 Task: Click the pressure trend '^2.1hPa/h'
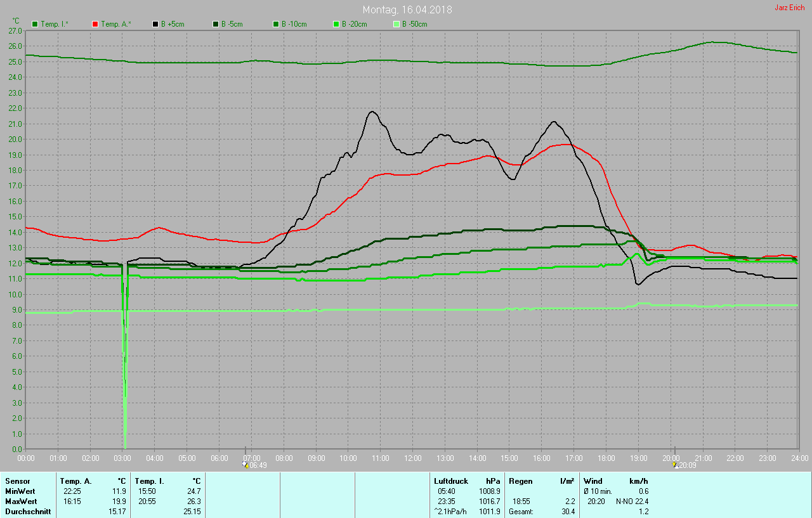click(450, 512)
